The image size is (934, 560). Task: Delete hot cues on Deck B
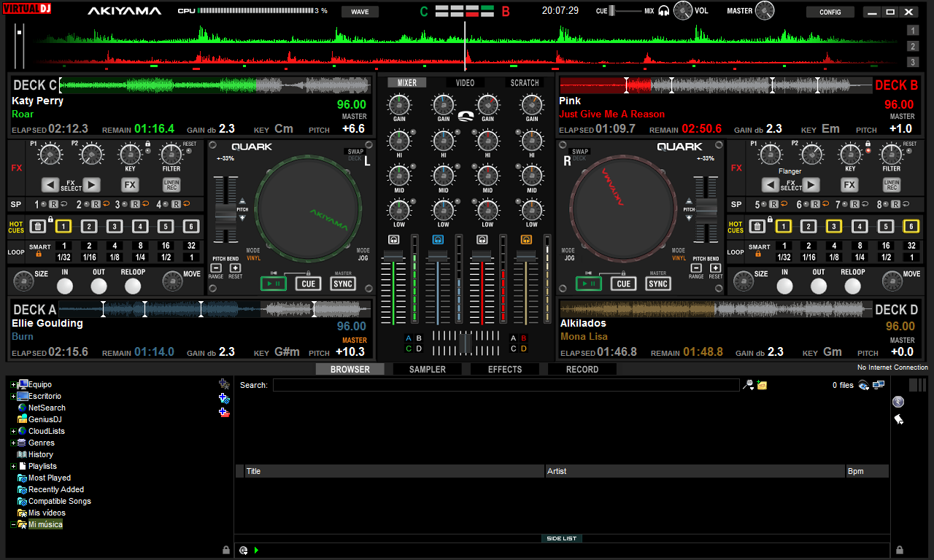point(757,227)
